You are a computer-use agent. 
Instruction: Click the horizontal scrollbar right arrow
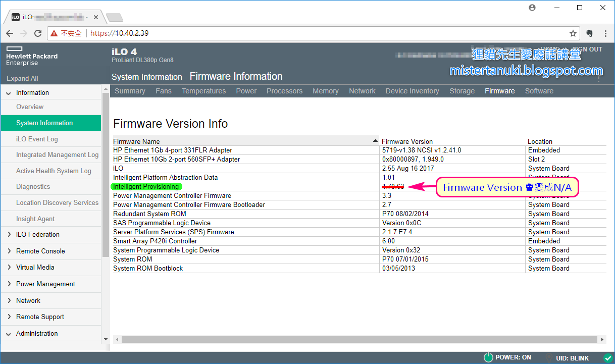(601, 340)
